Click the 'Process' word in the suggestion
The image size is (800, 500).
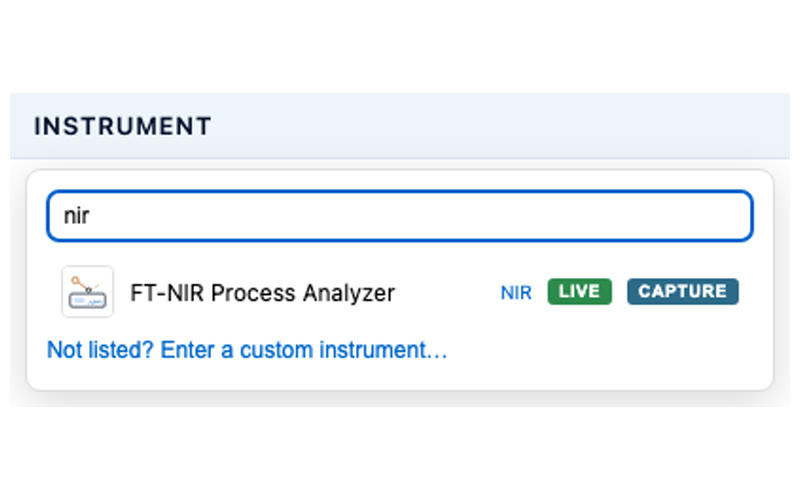click(x=253, y=293)
